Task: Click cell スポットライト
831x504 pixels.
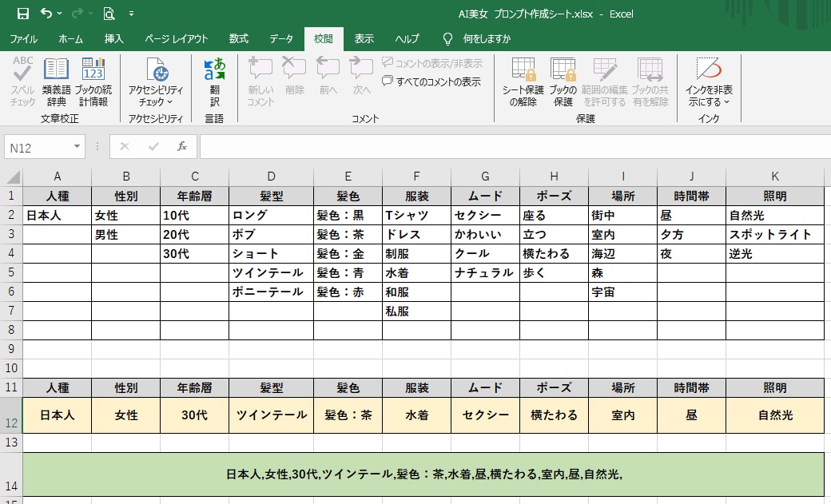Action: (x=775, y=234)
